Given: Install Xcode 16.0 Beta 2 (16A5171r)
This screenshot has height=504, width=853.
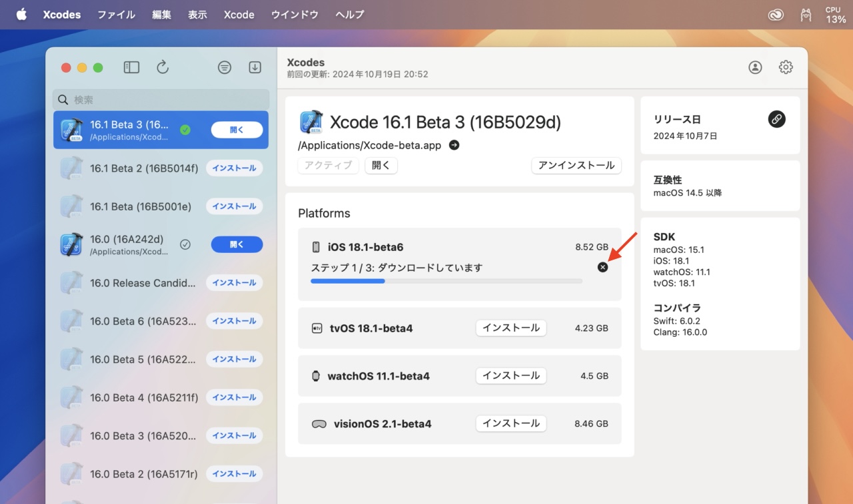Looking at the screenshot, I should click(234, 474).
